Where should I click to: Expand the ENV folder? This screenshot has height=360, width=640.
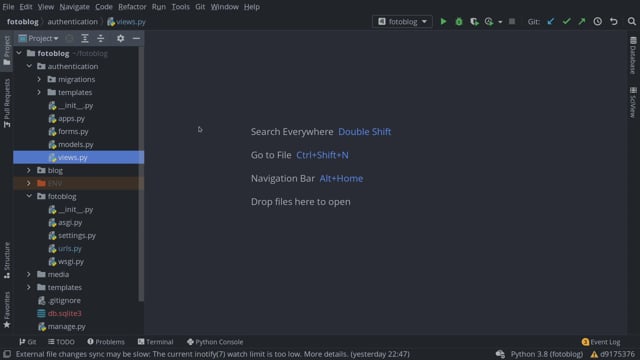pos(29,183)
